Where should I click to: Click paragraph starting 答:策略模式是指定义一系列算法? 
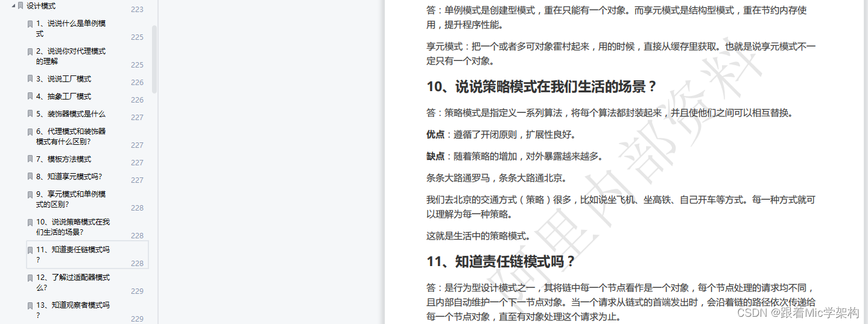click(x=610, y=113)
